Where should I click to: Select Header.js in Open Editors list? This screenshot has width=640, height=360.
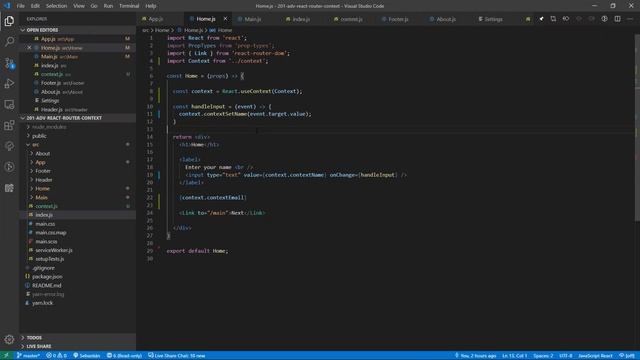(x=78, y=109)
